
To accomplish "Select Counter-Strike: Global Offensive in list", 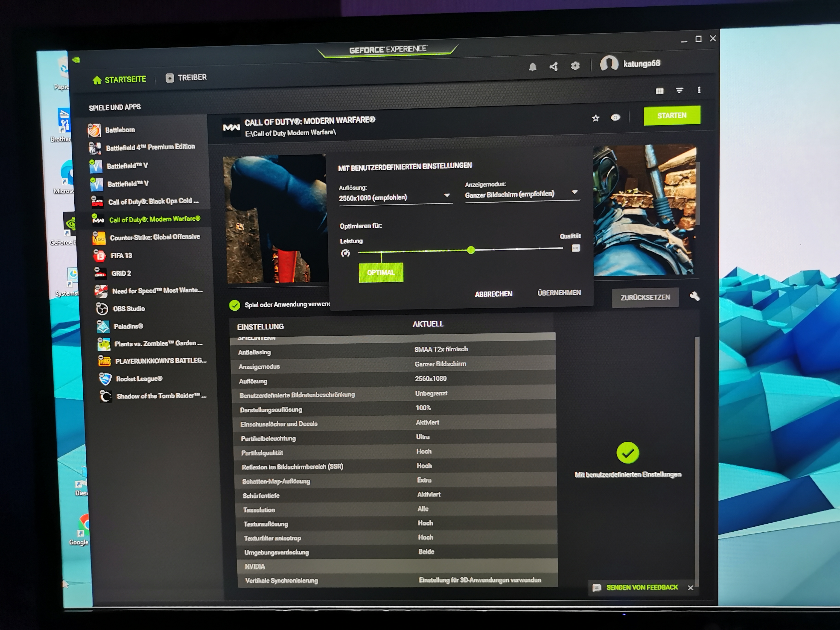I will pyautogui.click(x=155, y=237).
